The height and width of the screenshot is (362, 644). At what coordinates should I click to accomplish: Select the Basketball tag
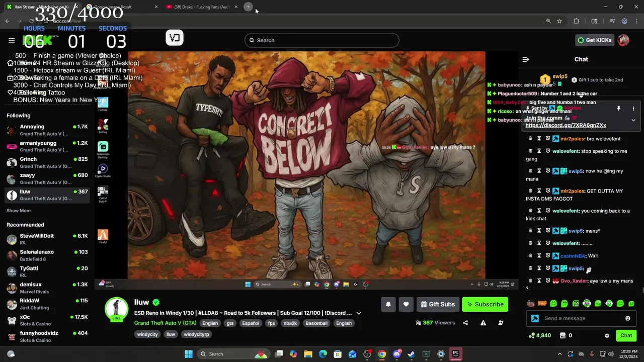click(x=316, y=323)
